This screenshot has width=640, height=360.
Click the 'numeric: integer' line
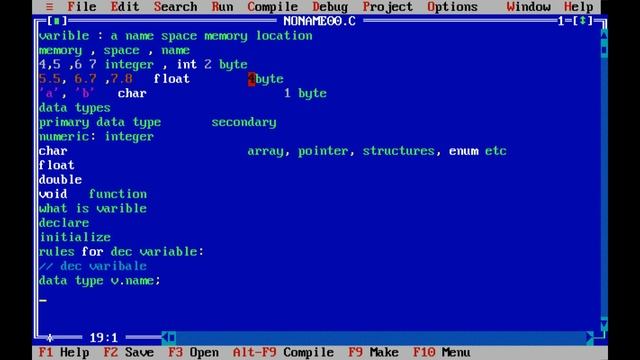96,137
